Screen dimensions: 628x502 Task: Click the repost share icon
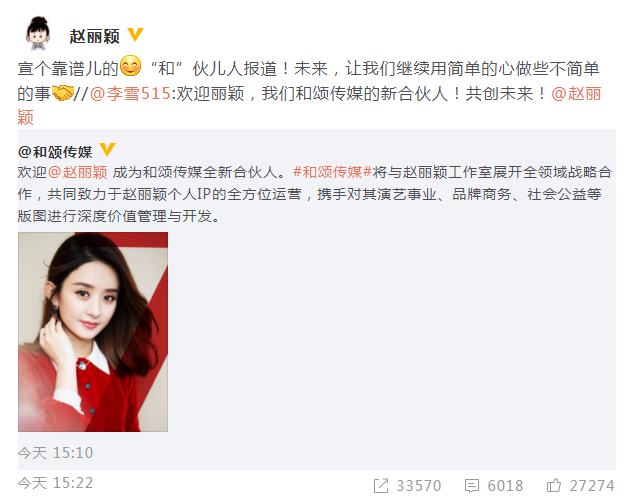point(381,486)
